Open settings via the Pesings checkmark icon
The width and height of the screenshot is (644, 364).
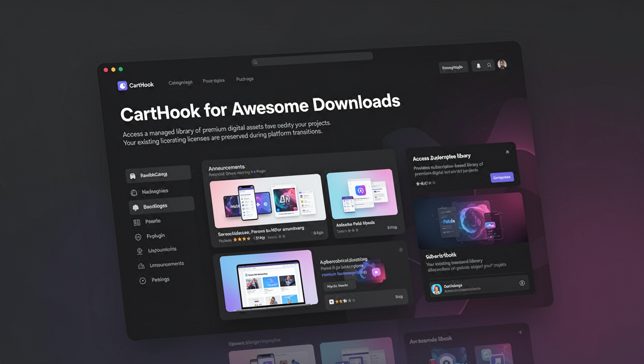[143, 281]
